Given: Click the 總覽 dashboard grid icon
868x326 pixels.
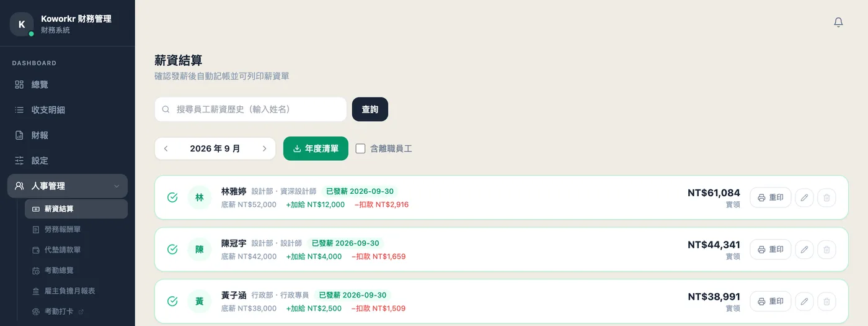Looking at the screenshot, I should click(19, 84).
